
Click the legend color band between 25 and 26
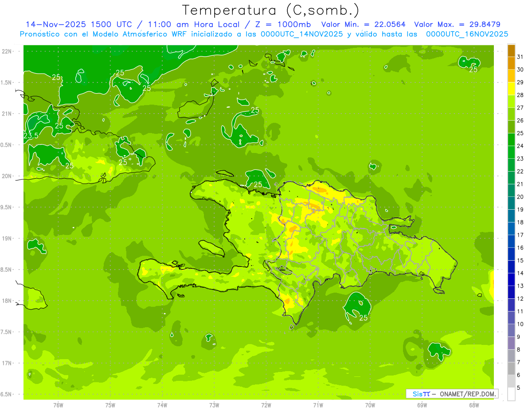click(511, 127)
